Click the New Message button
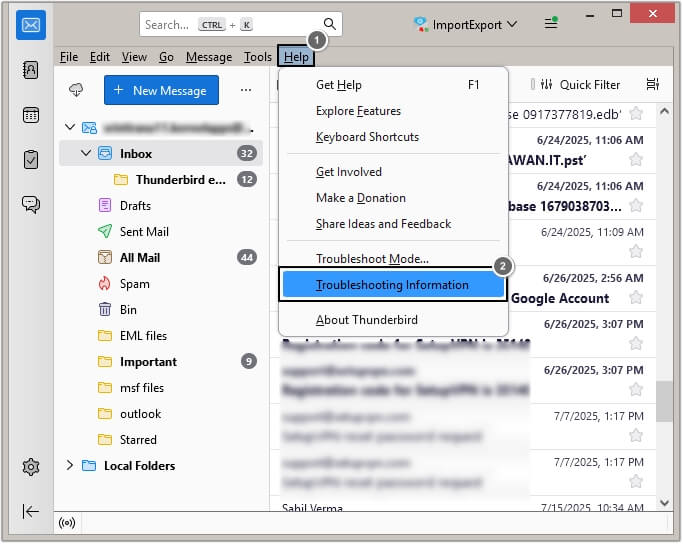The height and width of the screenshot is (544, 683). click(x=161, y=90)
